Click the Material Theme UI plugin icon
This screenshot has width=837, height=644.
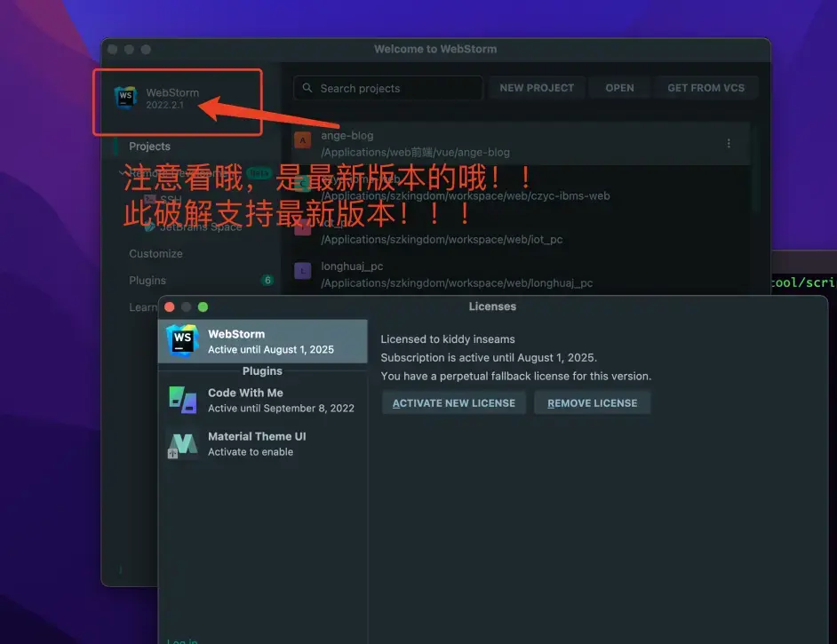point(182,444)
